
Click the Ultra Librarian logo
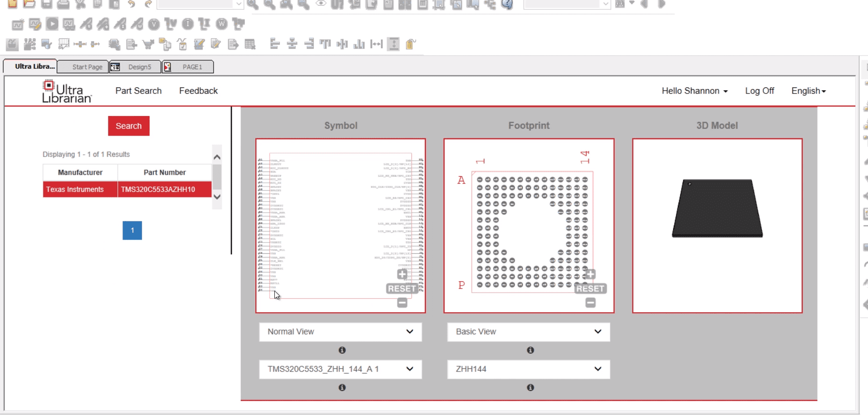tap(67, 91)
